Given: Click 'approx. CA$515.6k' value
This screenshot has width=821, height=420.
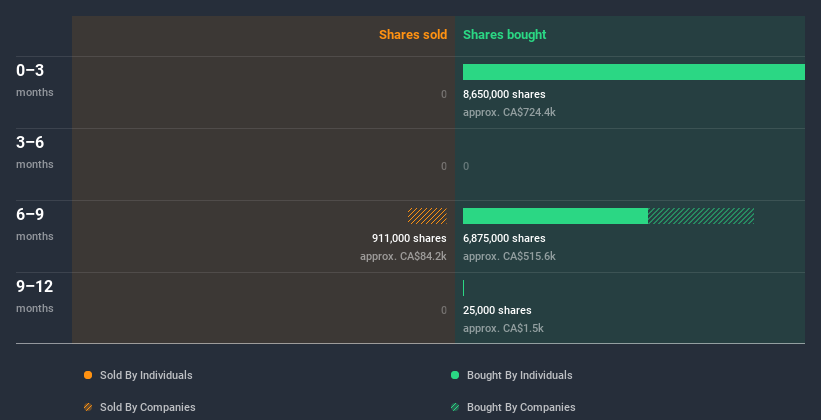Looking at the screenshot, I should pos(509,257).
